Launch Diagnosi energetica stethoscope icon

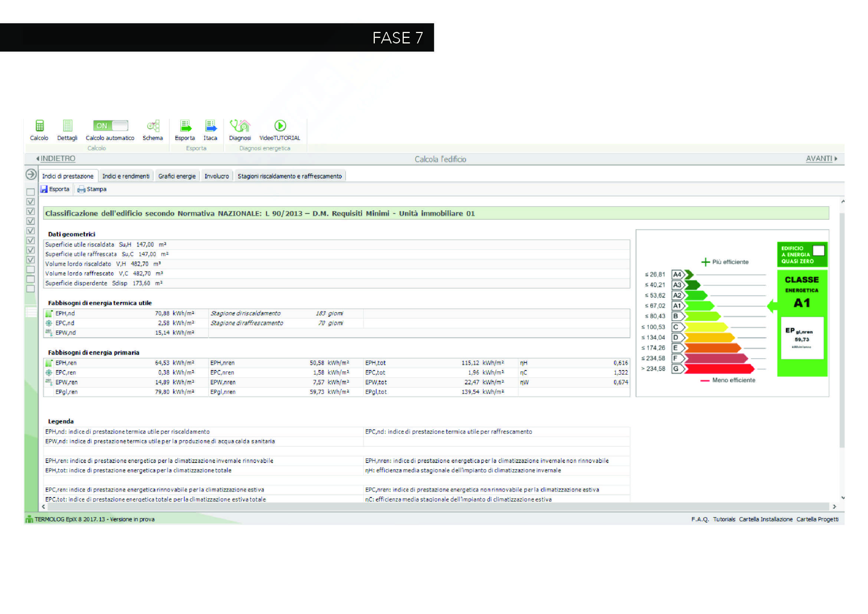tap(240, 125)
